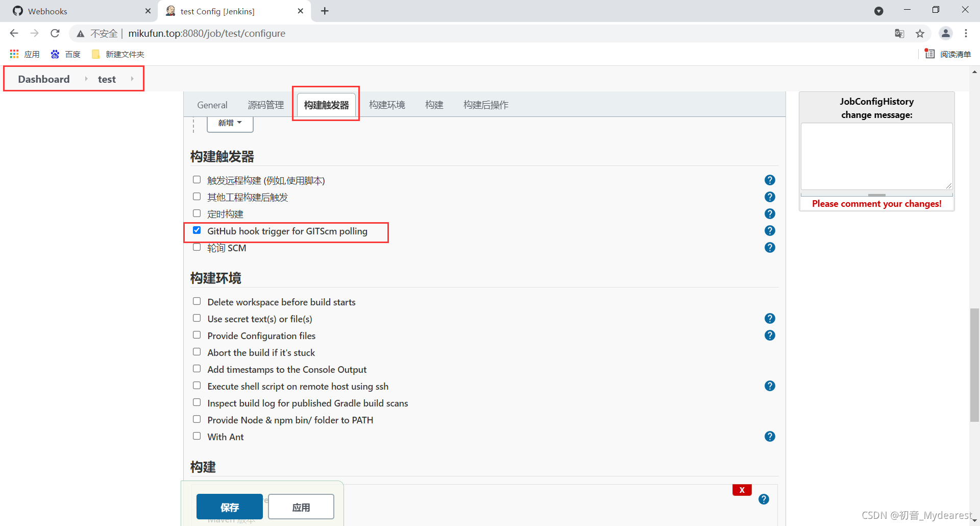Screen dimensions: 980x526
Task: Switch to 构建 tab
Action: (434, 105)
